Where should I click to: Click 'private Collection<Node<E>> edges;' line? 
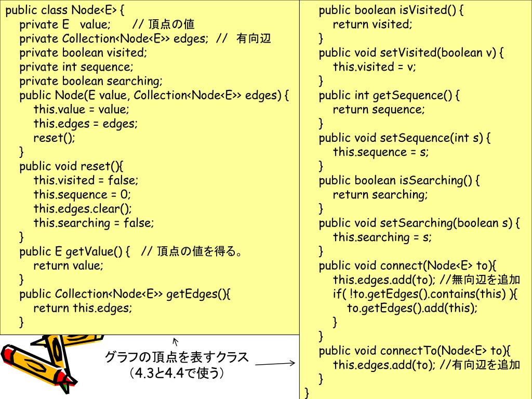114,38
